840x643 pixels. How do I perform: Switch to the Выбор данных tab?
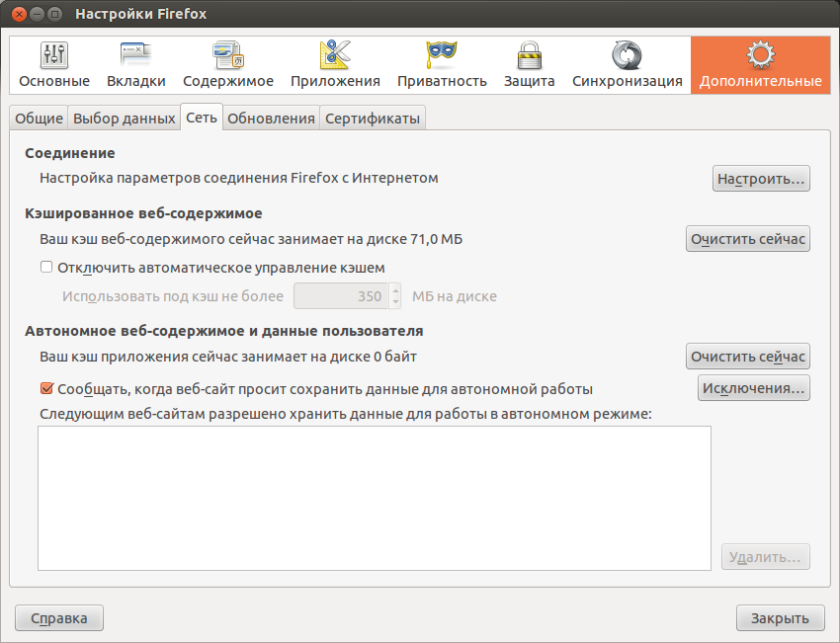click(125, 119)
